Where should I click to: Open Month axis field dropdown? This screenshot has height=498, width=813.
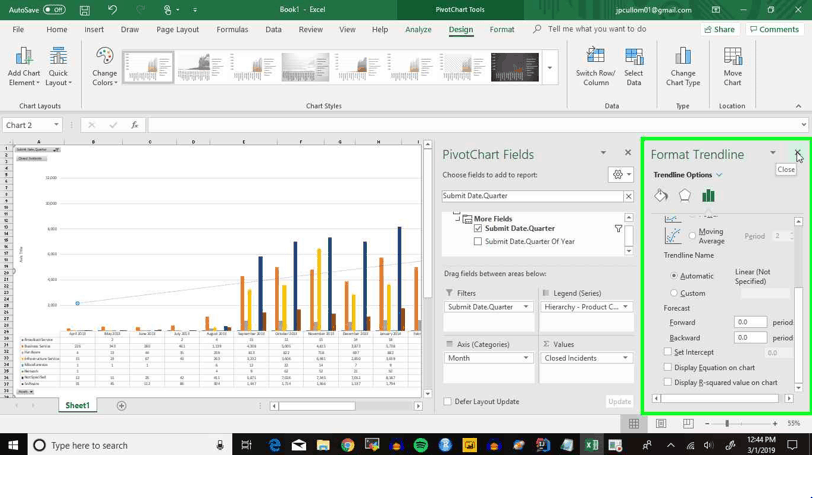point(526,358)
